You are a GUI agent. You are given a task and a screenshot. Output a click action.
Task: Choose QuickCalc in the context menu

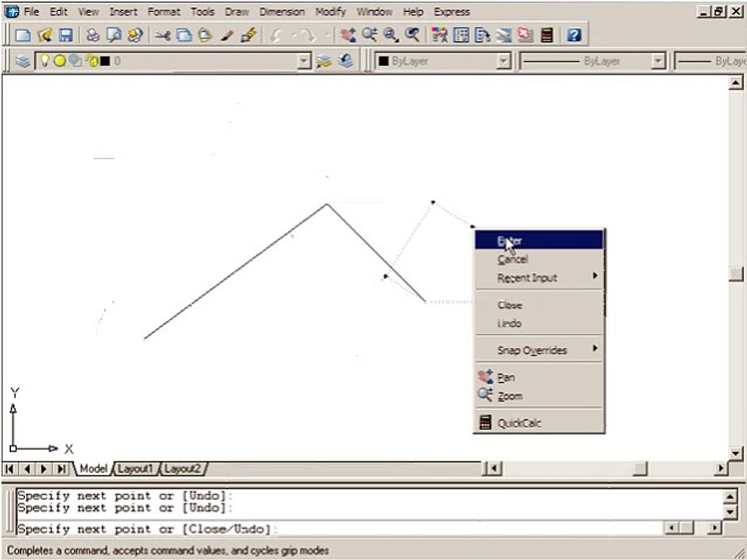click(539, 423)
